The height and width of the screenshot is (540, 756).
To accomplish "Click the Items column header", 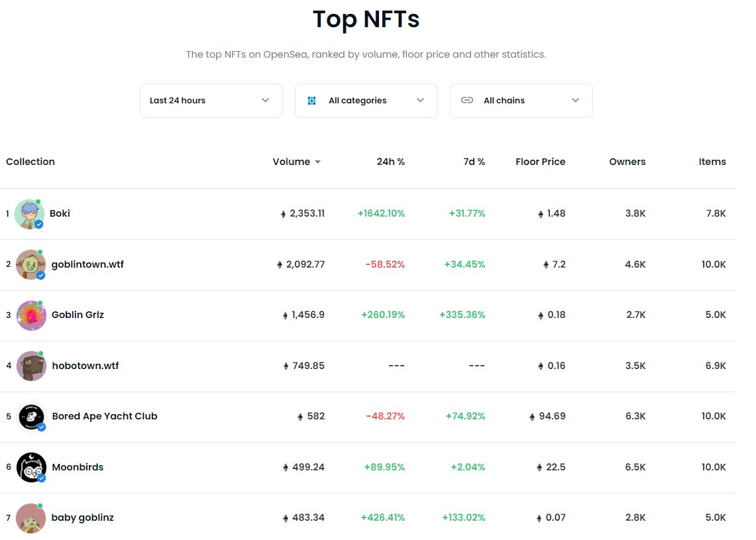I will (x=712, y=162).
